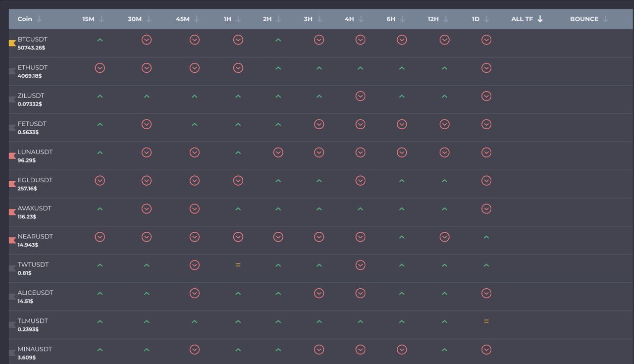Open the ETHUSDT coin entry
Screen dimensions: 634x364
(x=33, y=67)
